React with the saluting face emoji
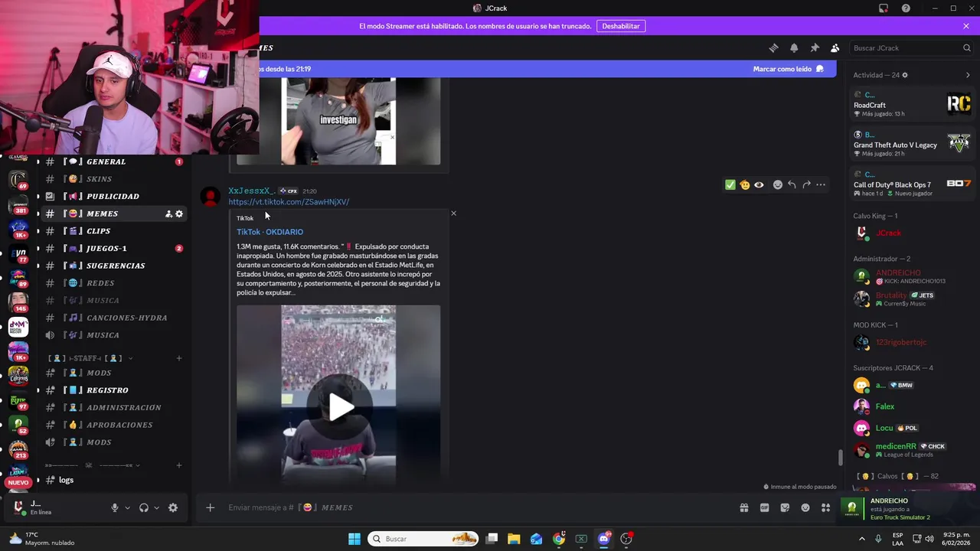The width and height of the screenshot is (980, 551). [x=744, y=184]
